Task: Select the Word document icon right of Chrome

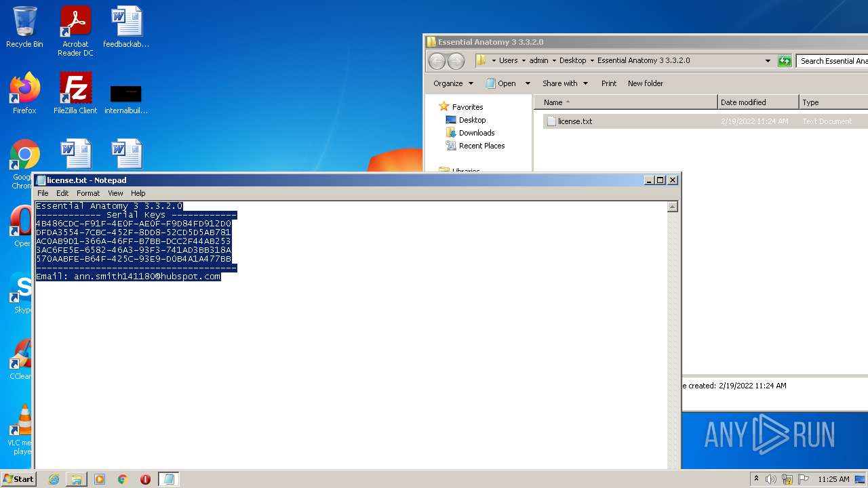Action: coord(75,155)
